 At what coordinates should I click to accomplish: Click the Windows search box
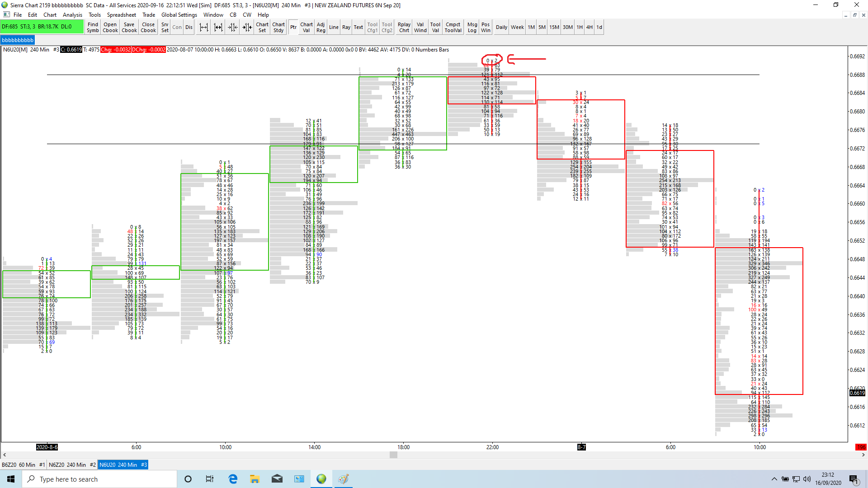(x=99, y=479)
